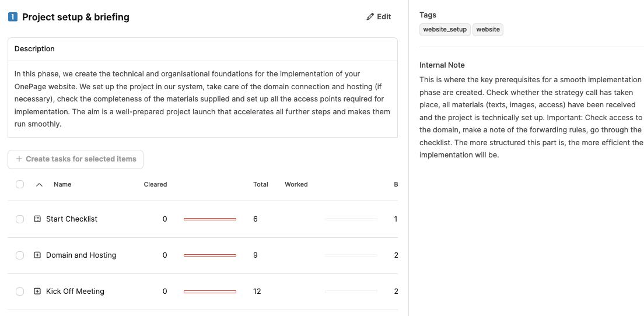Expand the Kick Off Meeting plus icon
Screen dimensions: 644x316
[37, 292]
